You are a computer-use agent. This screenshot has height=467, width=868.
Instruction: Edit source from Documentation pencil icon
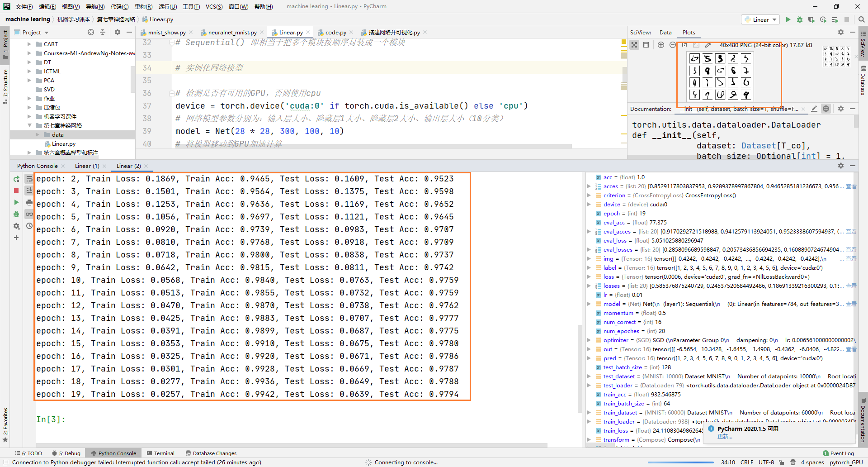click(x=814, y=109)
